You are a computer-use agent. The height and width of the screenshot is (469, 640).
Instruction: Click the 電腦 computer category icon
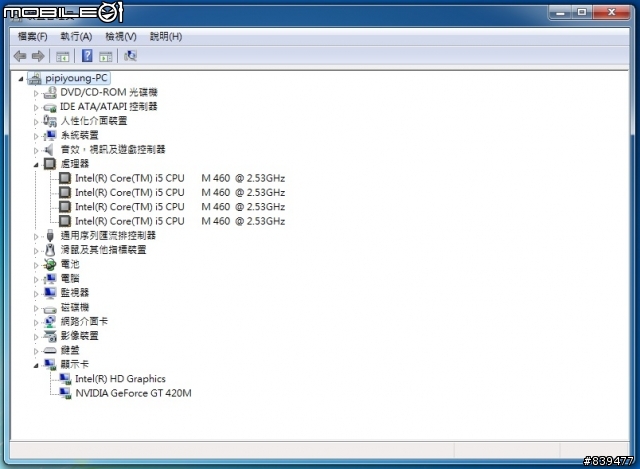pyautogui.click(x=50, y=279)
